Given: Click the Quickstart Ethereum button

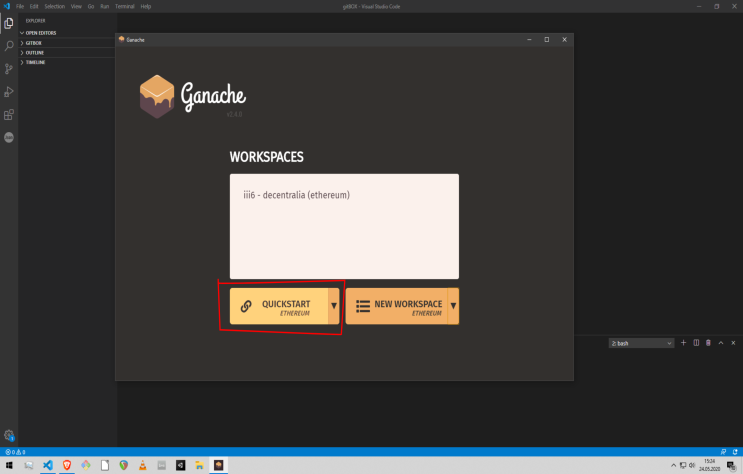Looking at the screenshot, I should (x=279, y=306).
